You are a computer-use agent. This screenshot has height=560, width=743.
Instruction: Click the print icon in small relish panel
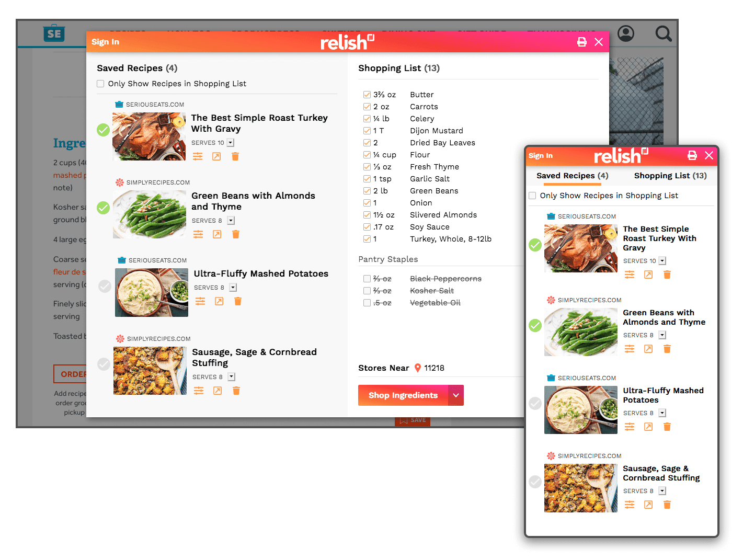(692, 155)
